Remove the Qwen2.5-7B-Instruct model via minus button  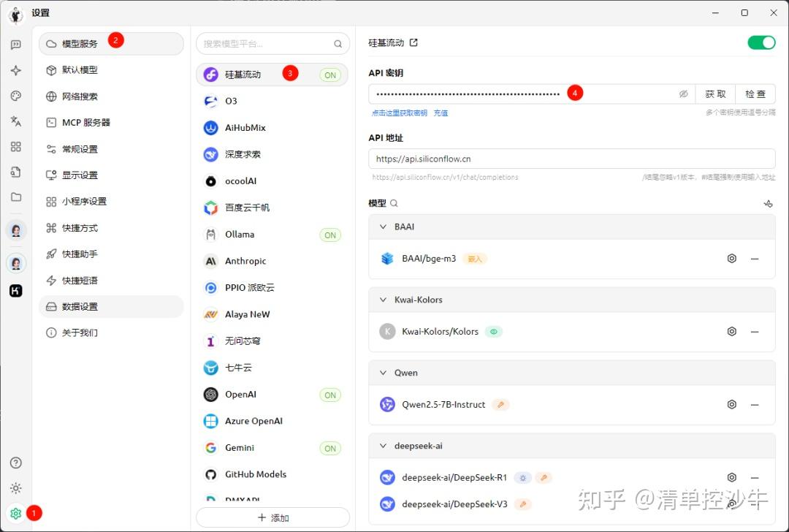tap(755, 404)
